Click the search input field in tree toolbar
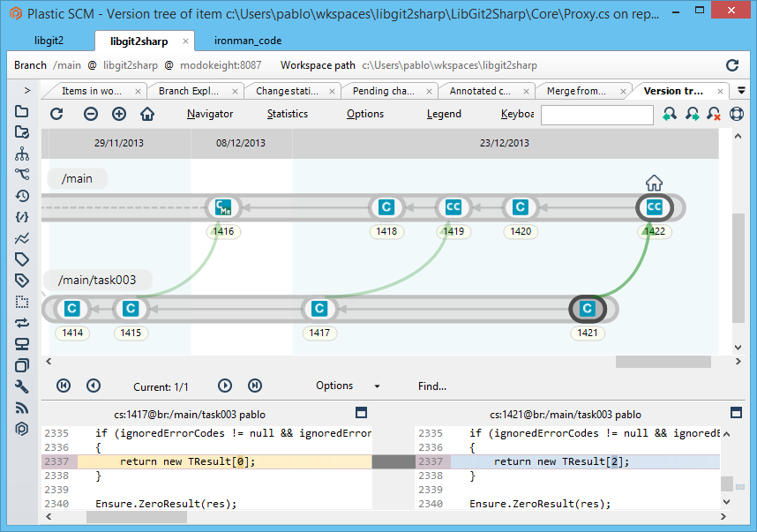Screen dimensions: 757x532 tap(597, 115)
